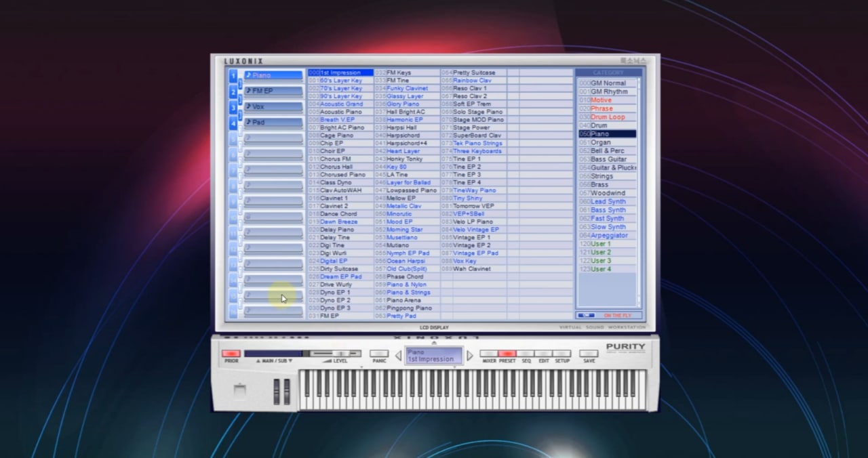Select preset Morning Star
The width and height of the screenshot is (868, 458).
pyautogui.click(x=407, y=230)
